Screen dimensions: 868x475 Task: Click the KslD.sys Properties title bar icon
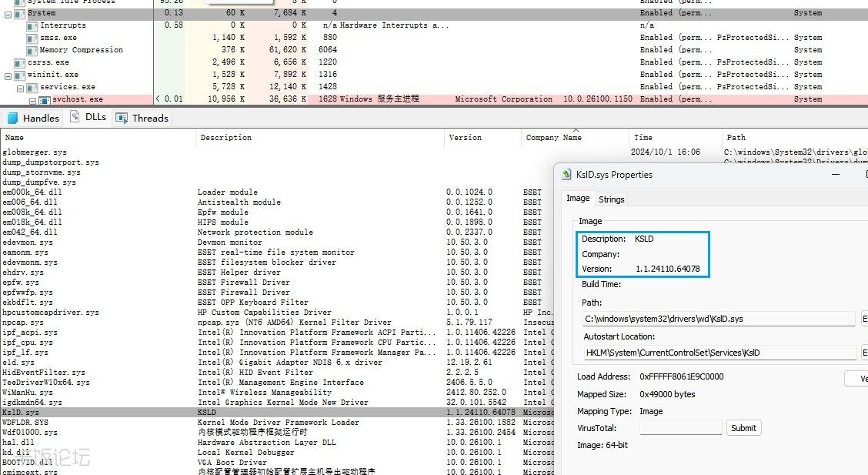pos(566,175)
